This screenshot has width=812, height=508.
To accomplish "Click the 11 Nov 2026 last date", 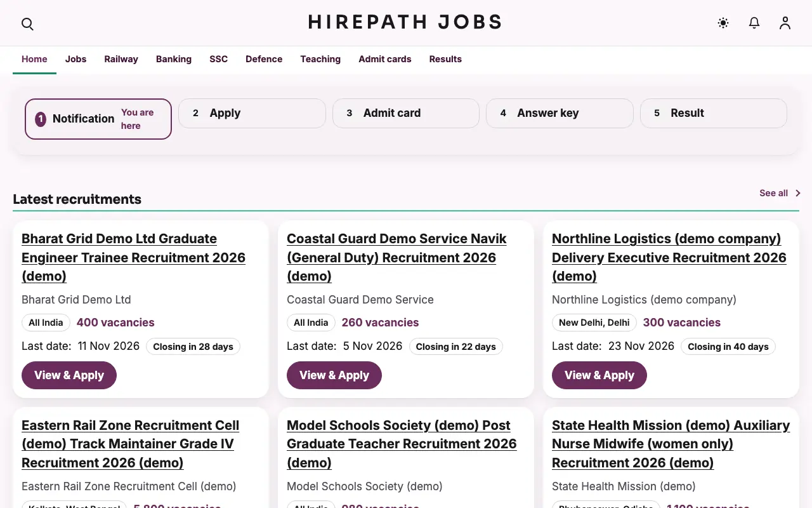I will (x=108, y=346).
